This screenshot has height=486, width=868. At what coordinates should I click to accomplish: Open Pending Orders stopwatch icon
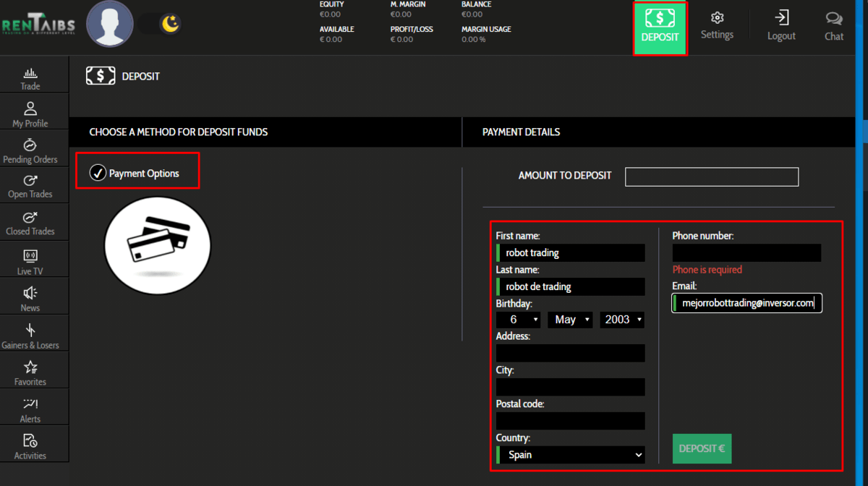point(30,145)
